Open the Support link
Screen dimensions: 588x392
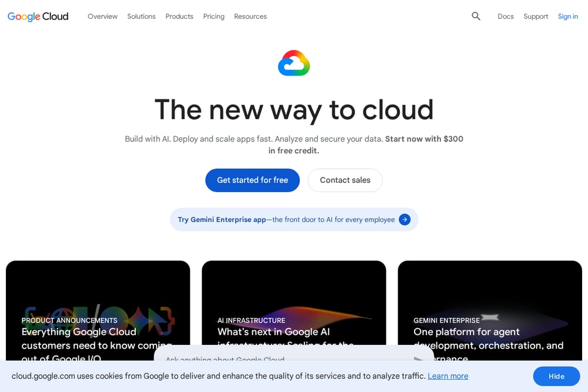[536, 16]
